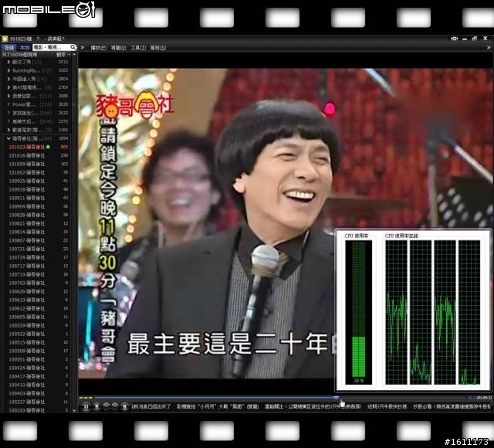Viewport: 494px width, 448px height.
Task: Click the channel list scroll-down arrow
Action: (74, 410)
